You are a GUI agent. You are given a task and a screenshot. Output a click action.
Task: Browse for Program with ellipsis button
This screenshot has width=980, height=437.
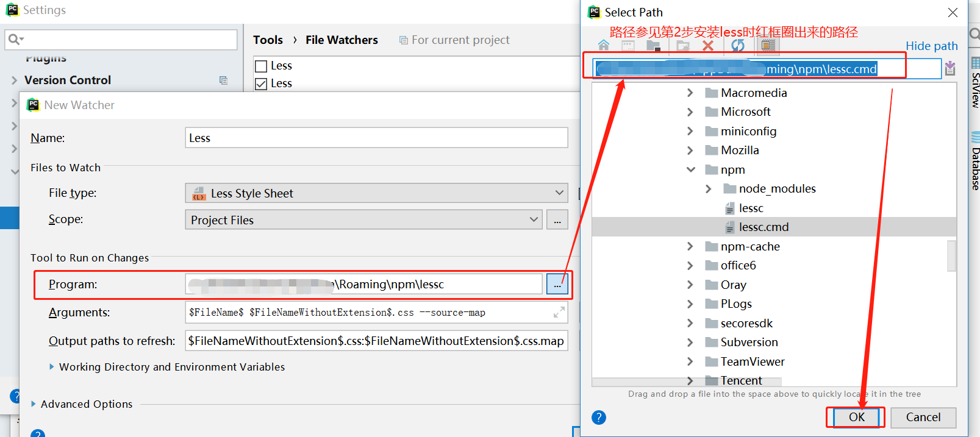(557, 285)
